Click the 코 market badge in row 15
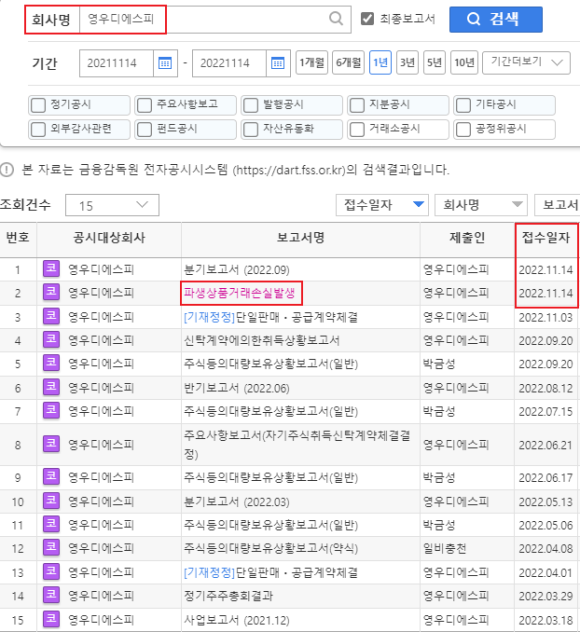Viewport: 580px width, 632px height. 51,619
